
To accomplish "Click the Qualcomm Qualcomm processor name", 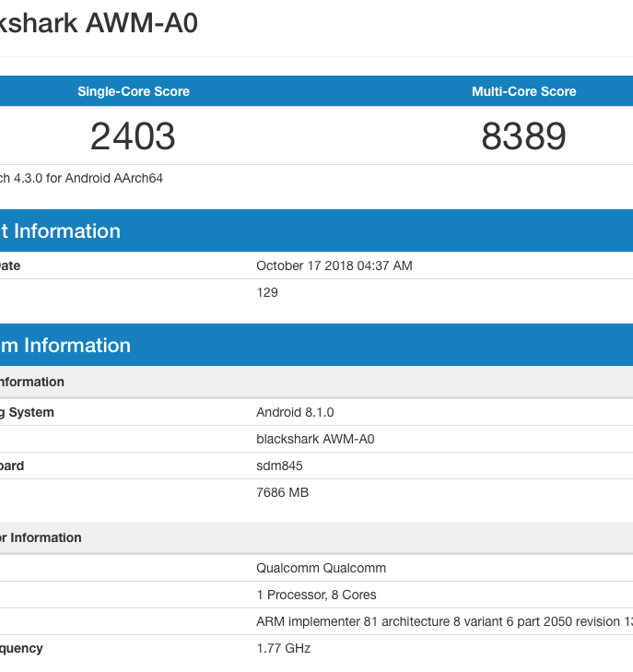I will (x=321, y=568).
